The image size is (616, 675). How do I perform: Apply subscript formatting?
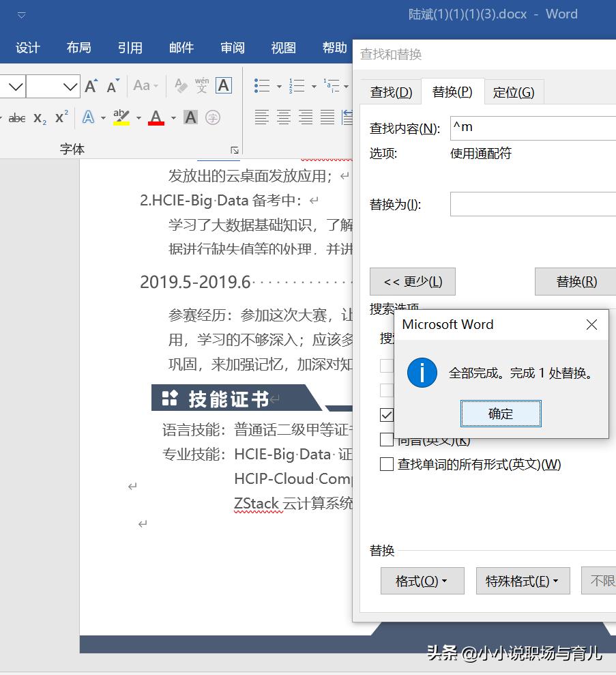click(x=40, y=117)
